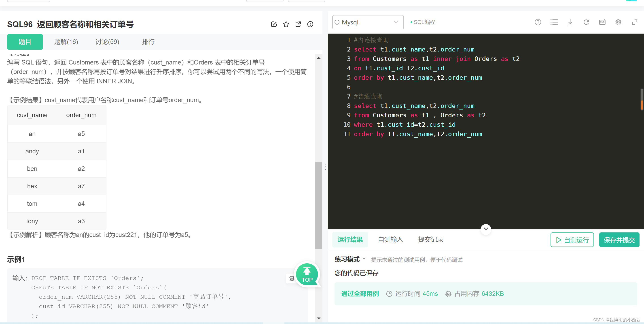644x324 pixels.
Task: Open the problem list icon
Action: [554, 22]
